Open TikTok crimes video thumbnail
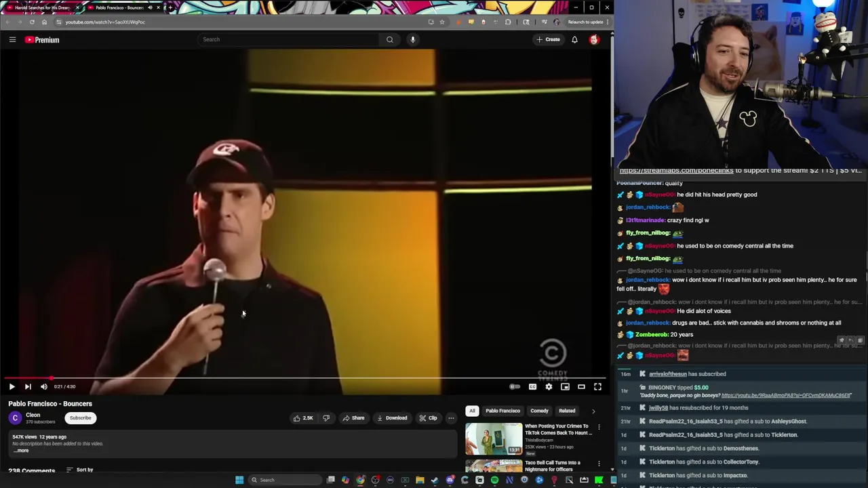This screenshot has height=488, width=868. (x=494, y=439)
